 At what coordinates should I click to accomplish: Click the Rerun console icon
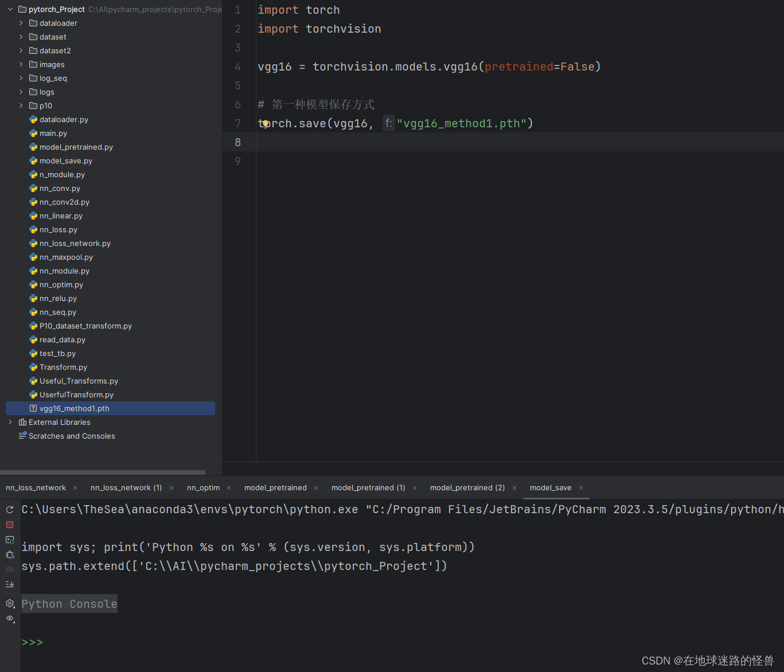coord(10,510)
